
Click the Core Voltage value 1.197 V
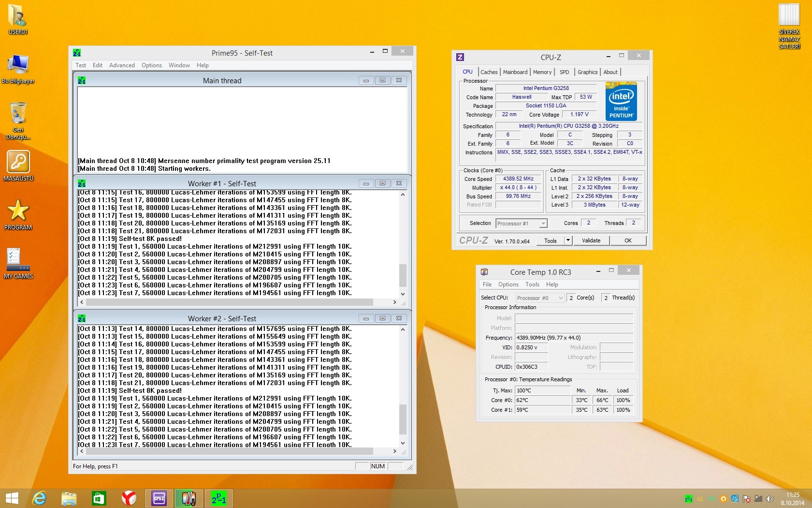point(579,115)
